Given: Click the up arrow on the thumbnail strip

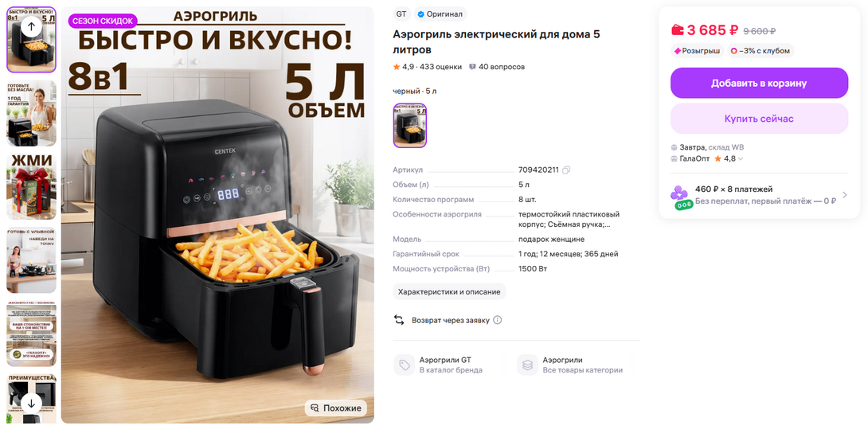Looking at the screenshot, I should pyautogui.click(x=31, y=26).
